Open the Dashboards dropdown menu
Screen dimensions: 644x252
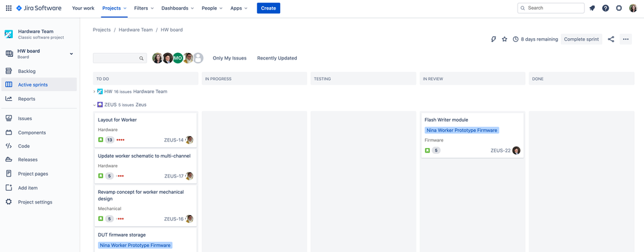click(x=177, y=8)
